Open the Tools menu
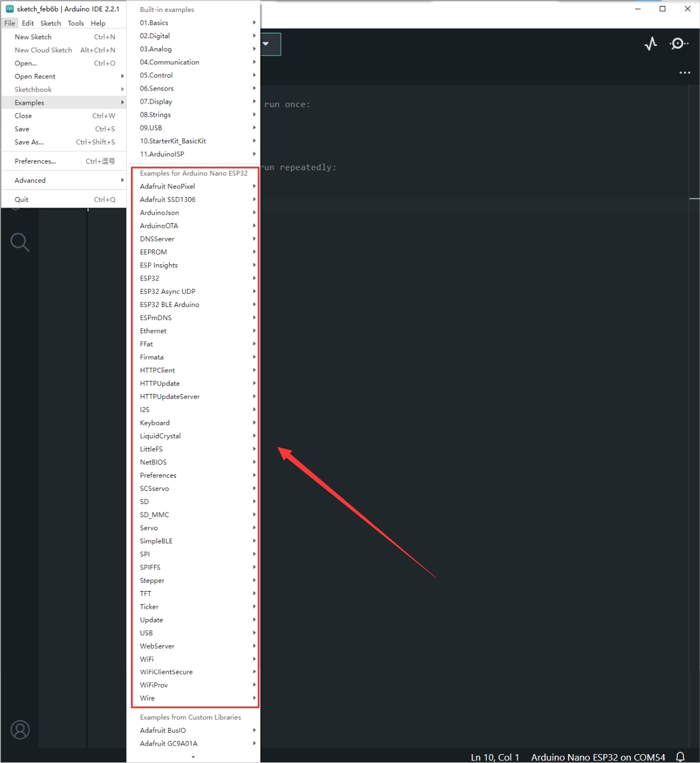Image resolution: width=700 pixels, height=763 pixels. pos(76,23)
